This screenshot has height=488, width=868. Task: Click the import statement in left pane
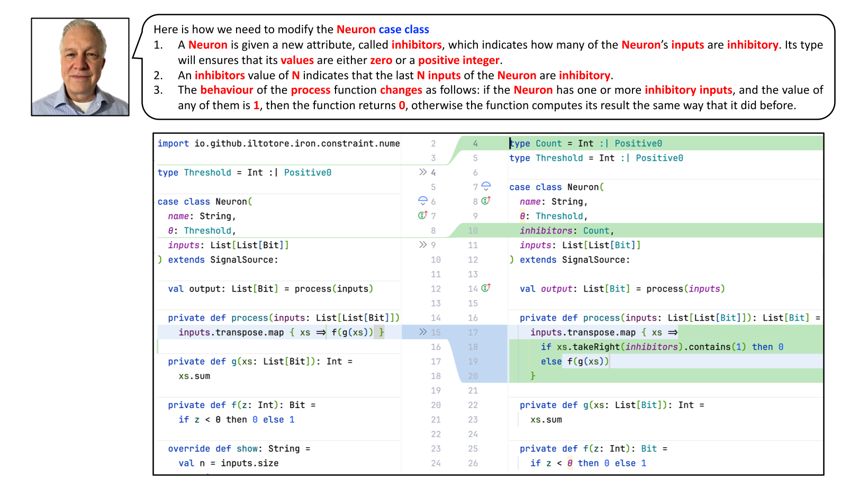278,143
